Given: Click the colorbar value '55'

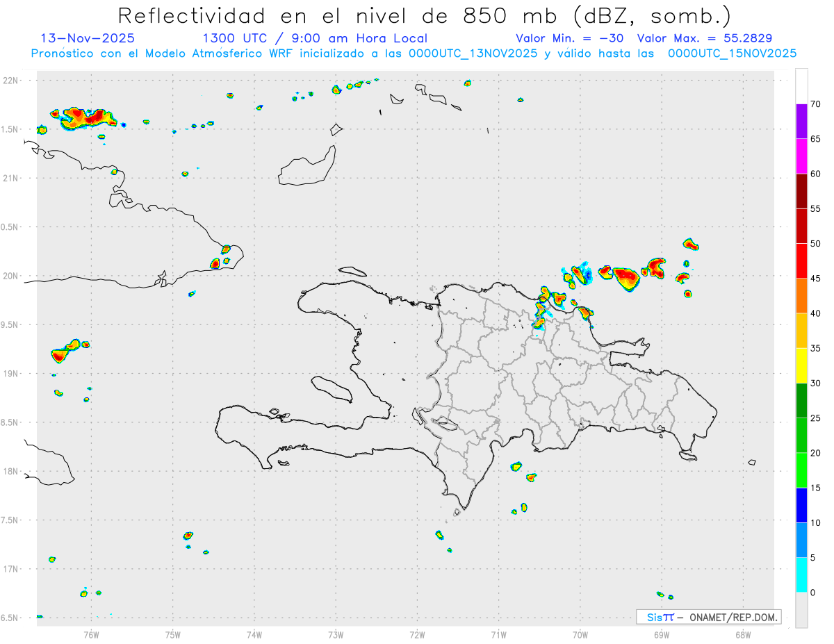Looking at the screenshot, I should click(815, 208).
